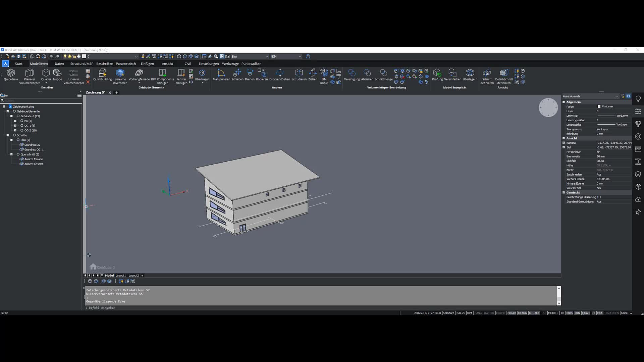Enable FANG snap in status bar
This screenshot has height=362, width=644.
[x=478, y=313]
